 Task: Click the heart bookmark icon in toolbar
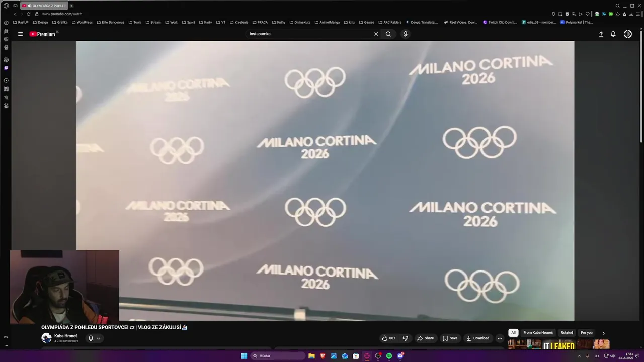click(x=587, y=14)
